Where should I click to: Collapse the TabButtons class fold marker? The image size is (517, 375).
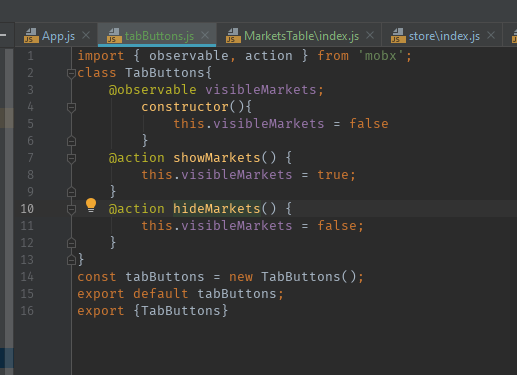point(71,73)
